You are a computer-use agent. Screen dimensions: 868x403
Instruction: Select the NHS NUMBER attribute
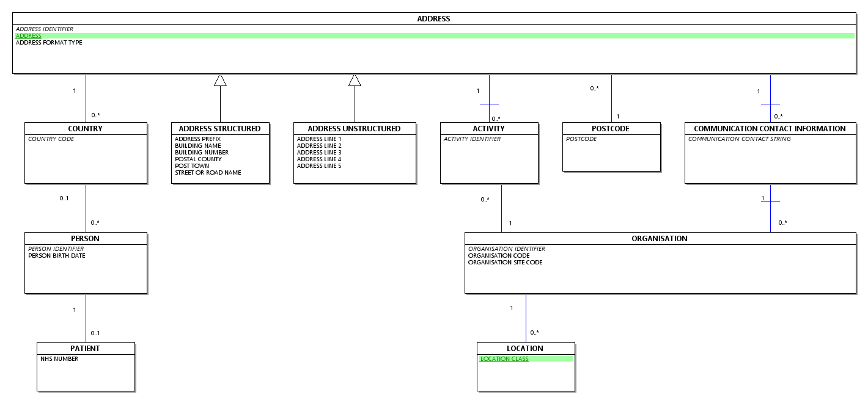tap(59, 359)
